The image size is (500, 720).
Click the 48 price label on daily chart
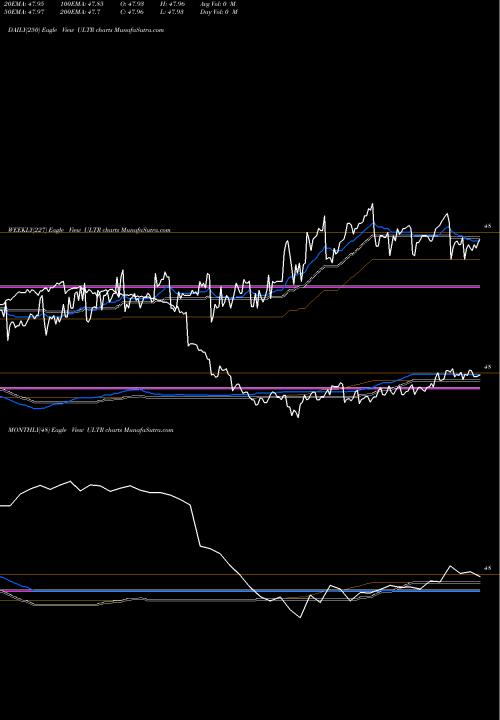point(488,226)
